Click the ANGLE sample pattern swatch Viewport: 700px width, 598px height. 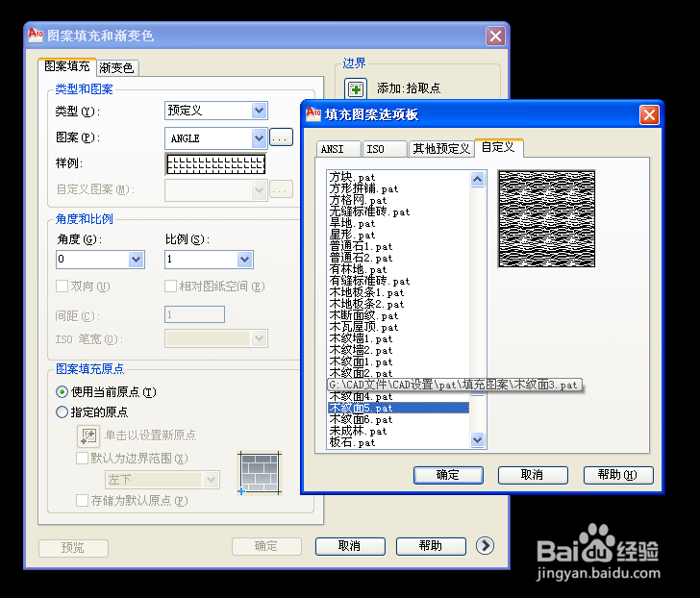216,163
